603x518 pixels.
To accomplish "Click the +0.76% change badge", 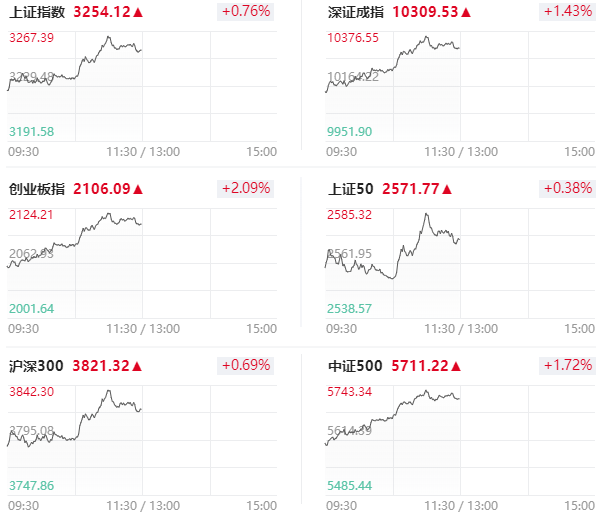I will [x=245, y=12].
